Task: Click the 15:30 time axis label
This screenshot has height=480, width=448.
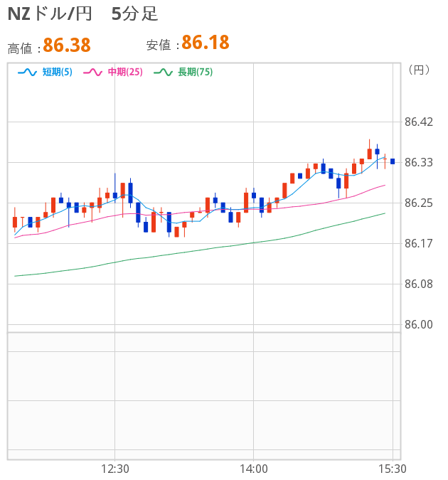Action: 393,469
